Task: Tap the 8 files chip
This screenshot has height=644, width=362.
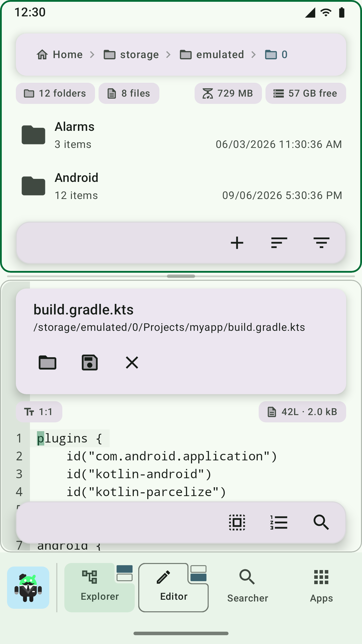Action: [x=129, y=93]
